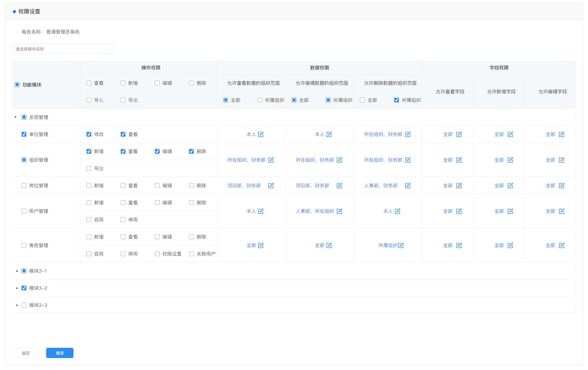588x370 pixels.
Task: Edit 岗位管理 delete-data scope (人事部，财务部) icon
Action: (x=408, y=186)
